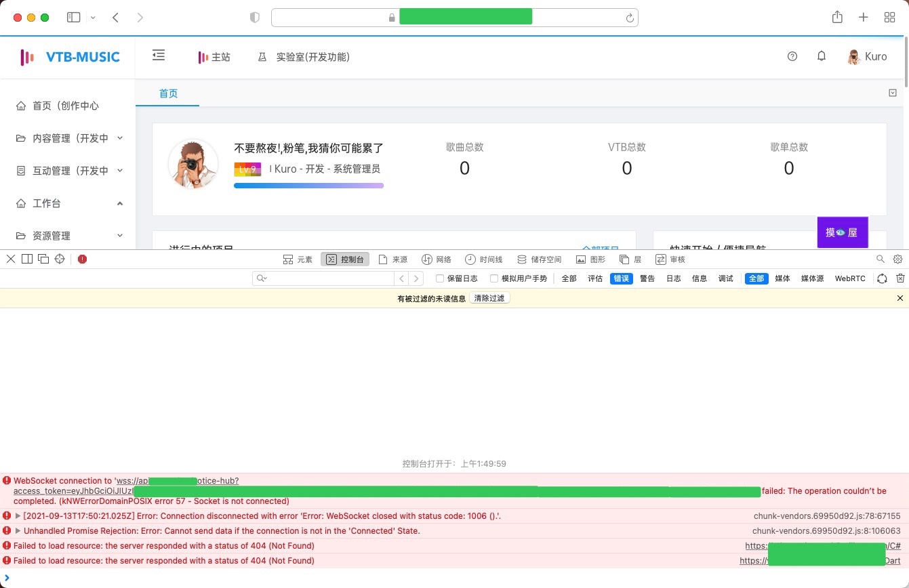Open the 来源 inspector tab
The width and height of the screenshot is (909, 588).
[x=393, y=259]
